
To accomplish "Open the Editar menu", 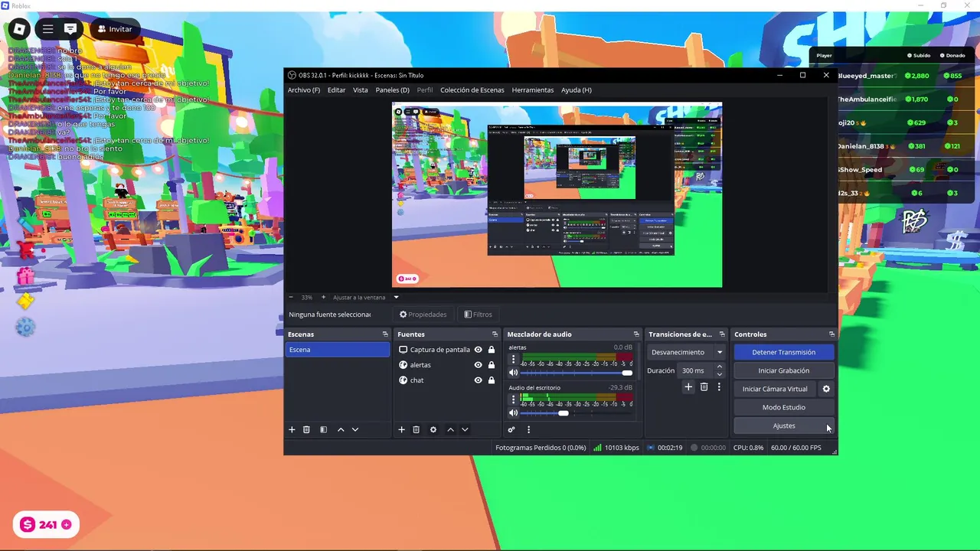I will (x=336, y=90).
